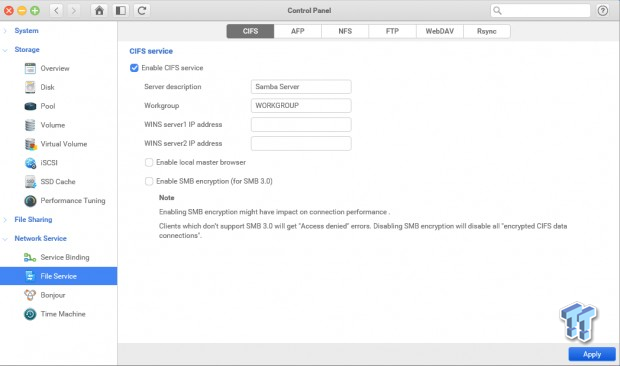This screenshot has height=366, width=620.
Task: Click the Server description field
Action: click(301, 87)
